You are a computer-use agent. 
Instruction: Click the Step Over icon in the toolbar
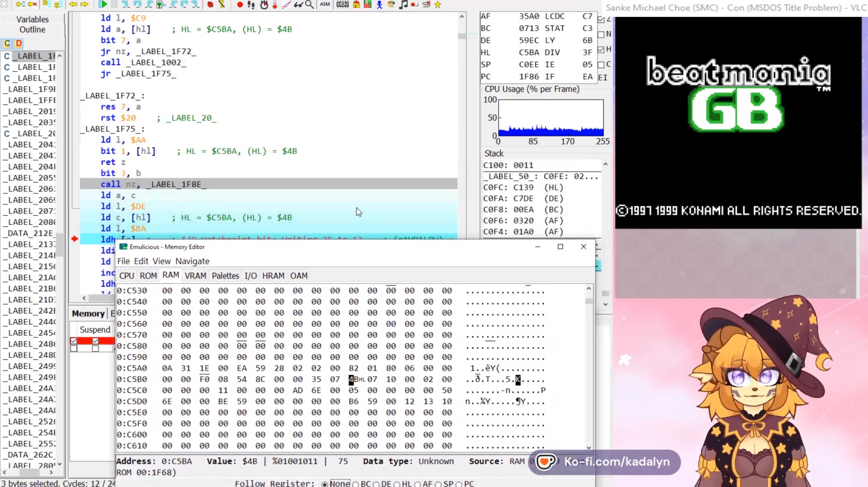[x=137, y=4]
